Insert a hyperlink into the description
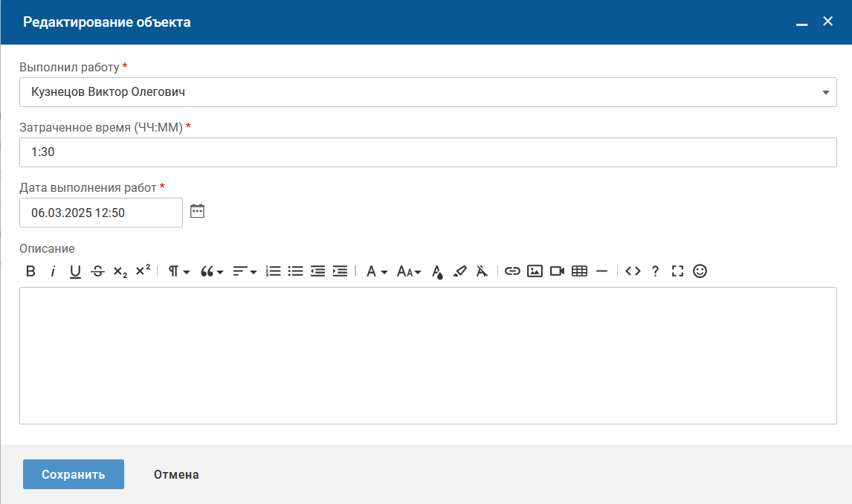 click(x=512, y=271)
